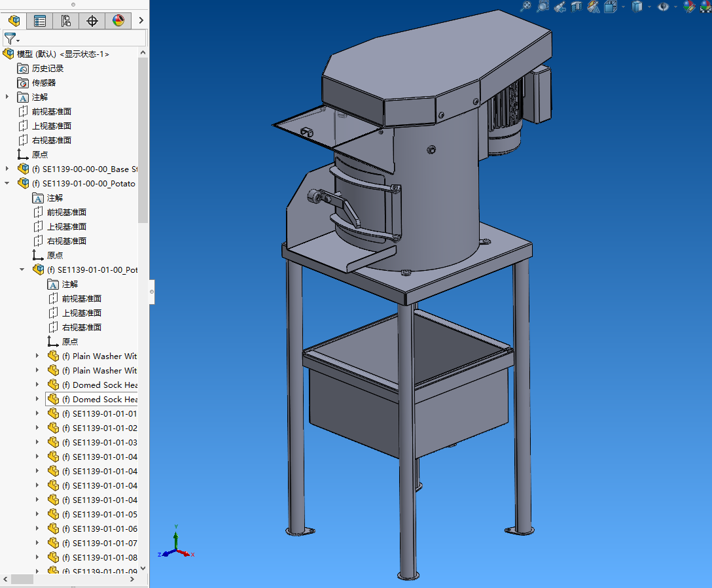Click the Apply Scene icon
The image size is (712, 588).
pos(704,7)
